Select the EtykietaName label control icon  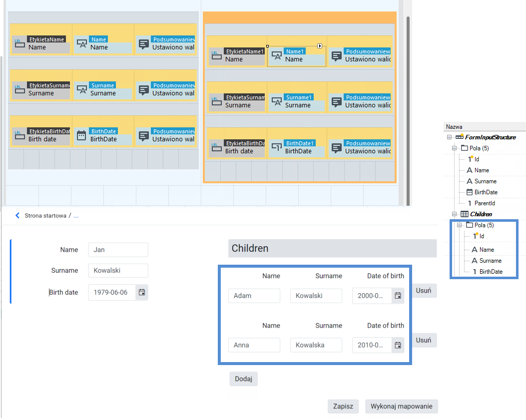coord(20,43)
